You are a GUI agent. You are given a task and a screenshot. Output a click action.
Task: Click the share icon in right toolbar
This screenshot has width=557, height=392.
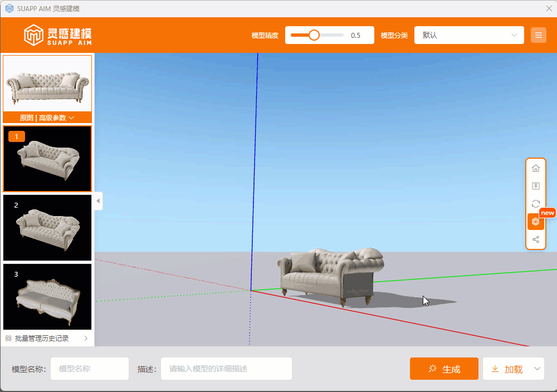pyautogui.click(x=536, y=239)
